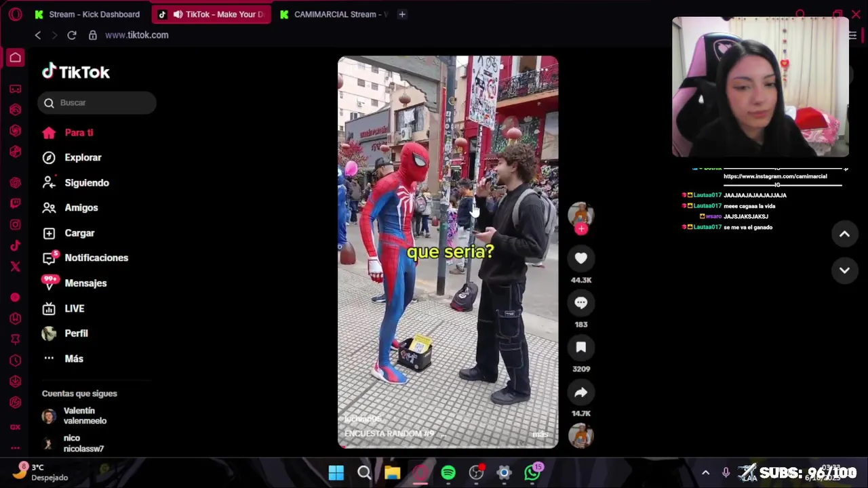Open the Opera GX main menu logo
This screenshot has height=488, width=868.
[15, 14]
